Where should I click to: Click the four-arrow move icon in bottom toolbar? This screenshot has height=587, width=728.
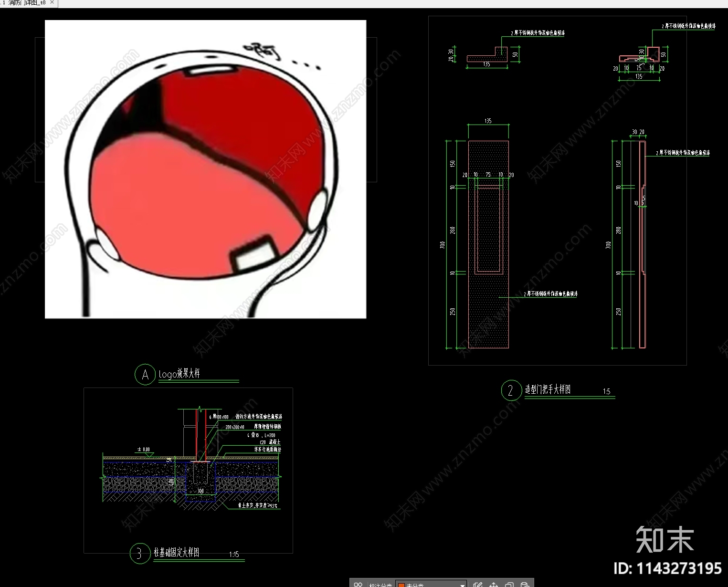coord(494,585)
